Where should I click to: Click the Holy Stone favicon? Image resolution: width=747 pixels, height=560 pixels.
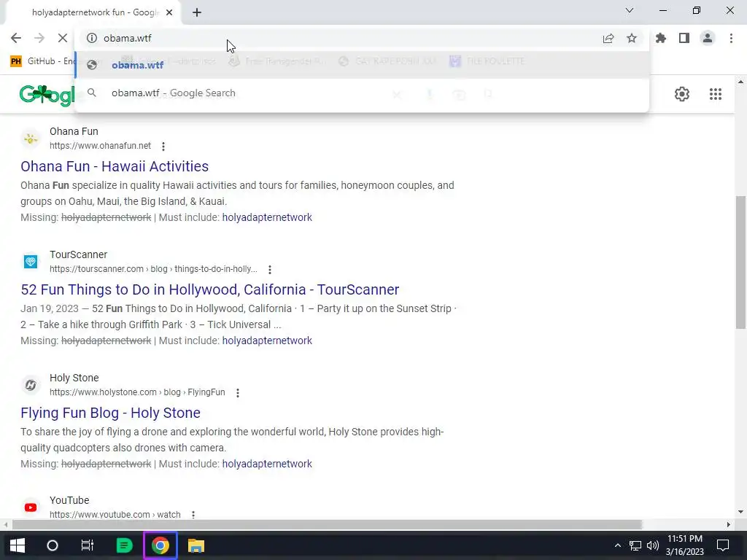(x=31, y=385)
